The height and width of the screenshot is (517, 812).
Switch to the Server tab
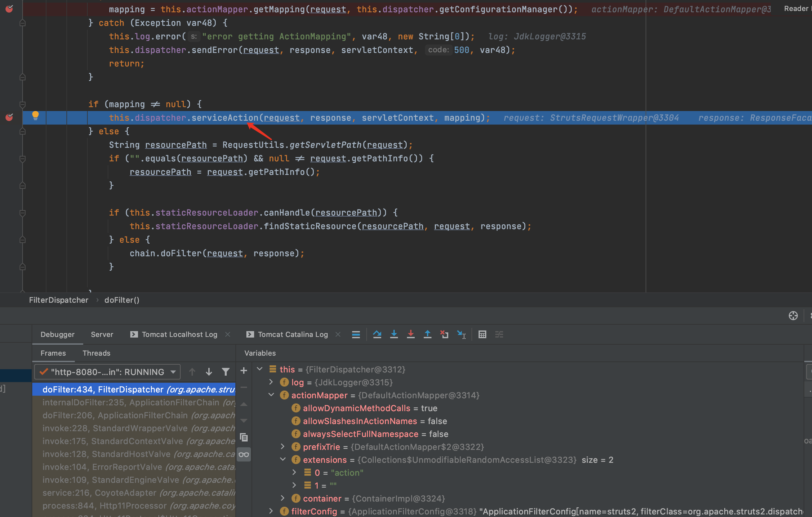(102, 334)
